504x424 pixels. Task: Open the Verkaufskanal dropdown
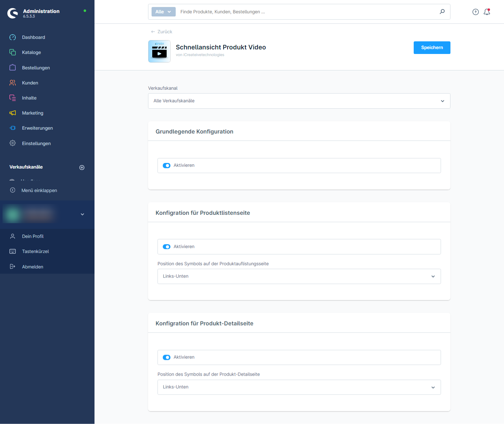pos(299,101)
